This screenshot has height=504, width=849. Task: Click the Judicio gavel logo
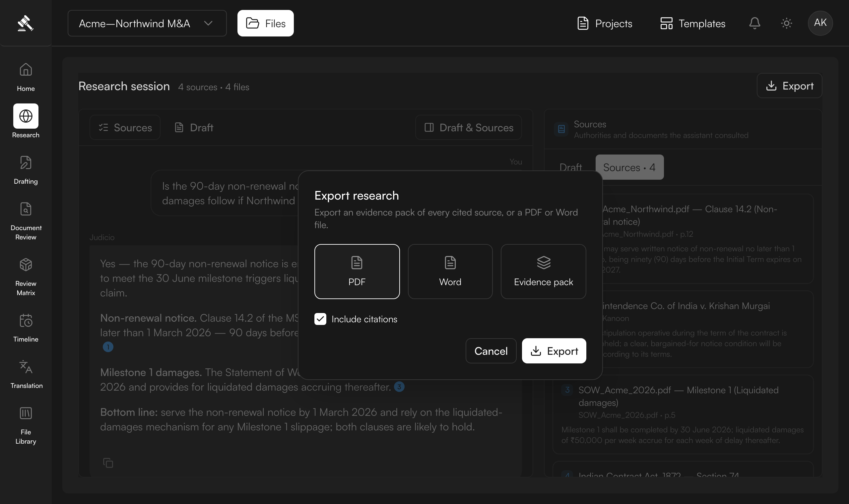pos(26,23)
